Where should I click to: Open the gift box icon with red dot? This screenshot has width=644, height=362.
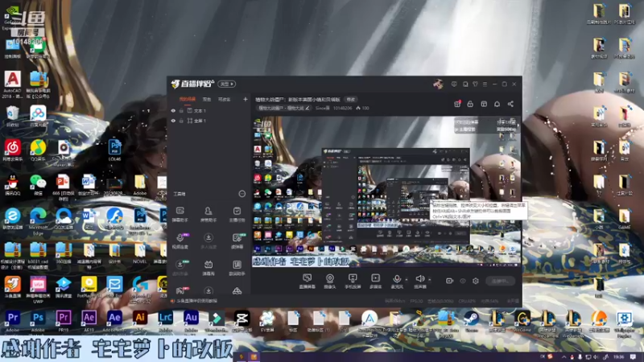(457, 104)
